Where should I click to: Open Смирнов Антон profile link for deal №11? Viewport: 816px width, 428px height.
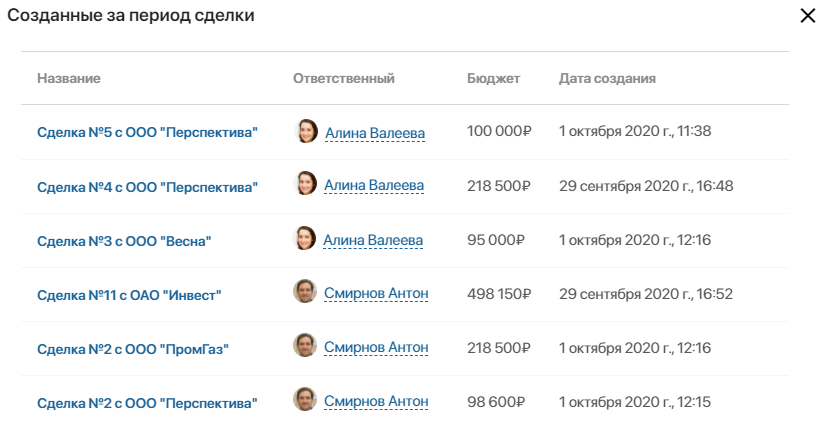coord(376,294)
